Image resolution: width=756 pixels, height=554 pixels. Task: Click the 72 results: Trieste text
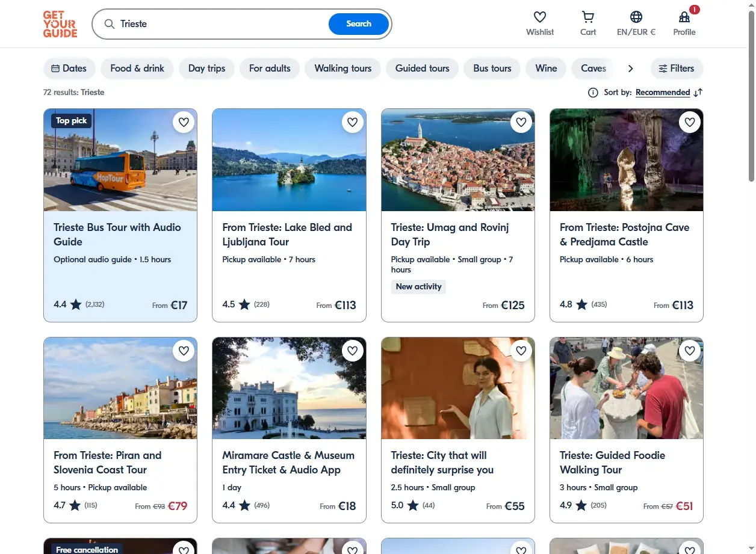tap(73, 93)
